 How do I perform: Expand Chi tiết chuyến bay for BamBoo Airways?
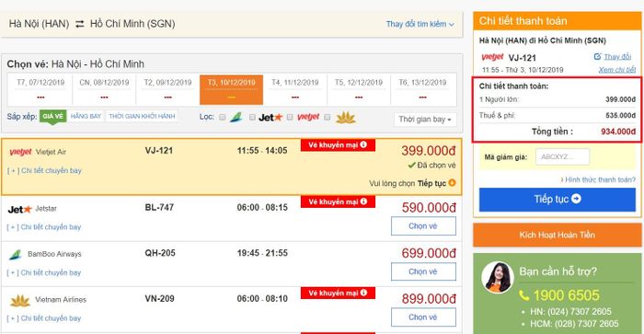44,272
